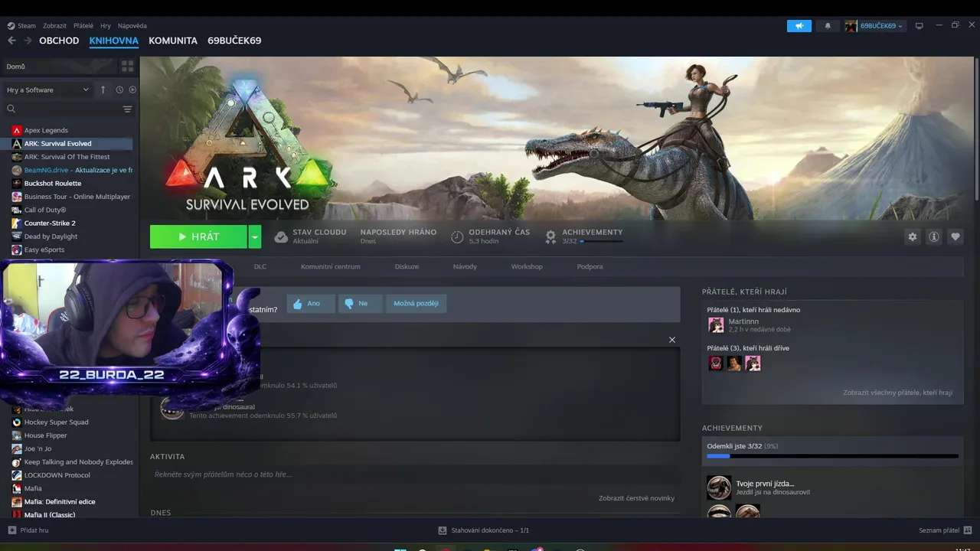This screenshot has height=551, width=980.
Task: Open the Podpora tab
Action: [x=590, y=266]
